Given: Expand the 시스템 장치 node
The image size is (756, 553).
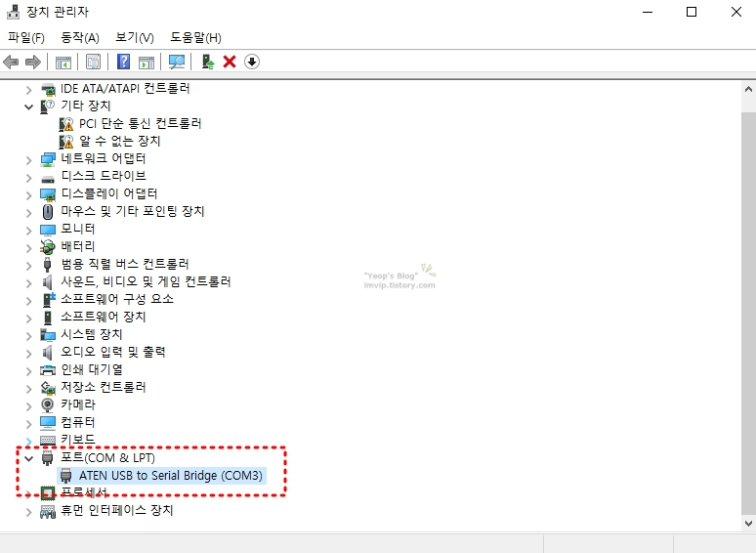Looking at the screenshot, I should (x=29, y=335).
